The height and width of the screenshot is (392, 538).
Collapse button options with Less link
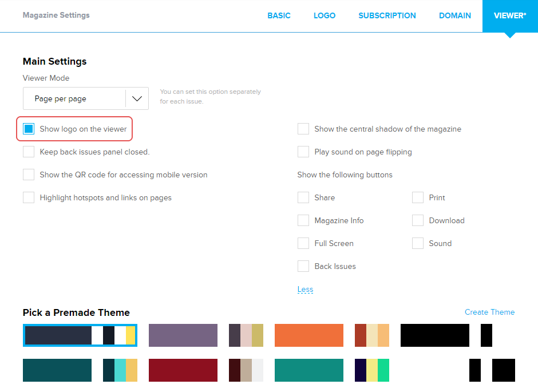pyautogui.click(x=305, y=289)
